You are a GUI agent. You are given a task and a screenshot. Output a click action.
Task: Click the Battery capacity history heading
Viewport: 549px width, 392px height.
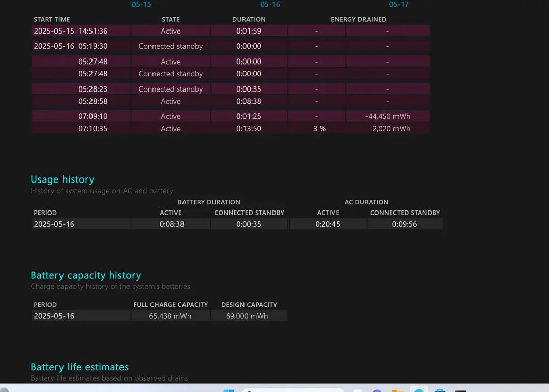85,275
